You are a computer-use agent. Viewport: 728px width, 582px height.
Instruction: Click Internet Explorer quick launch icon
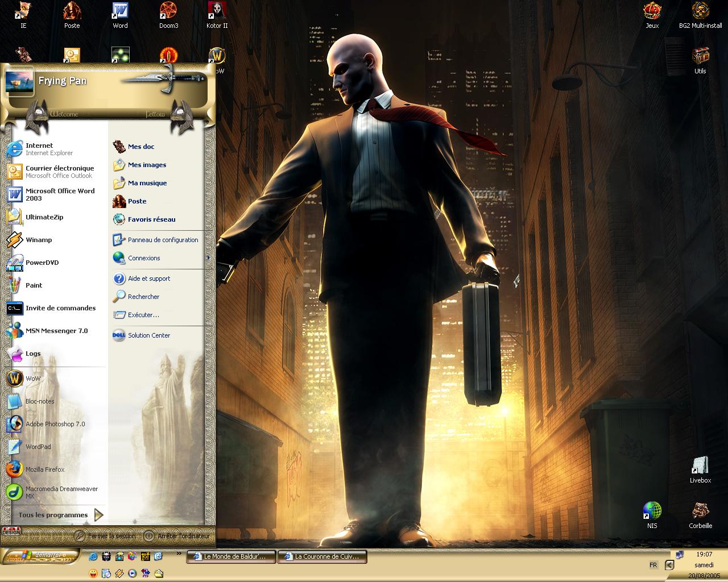coord(93,556)
